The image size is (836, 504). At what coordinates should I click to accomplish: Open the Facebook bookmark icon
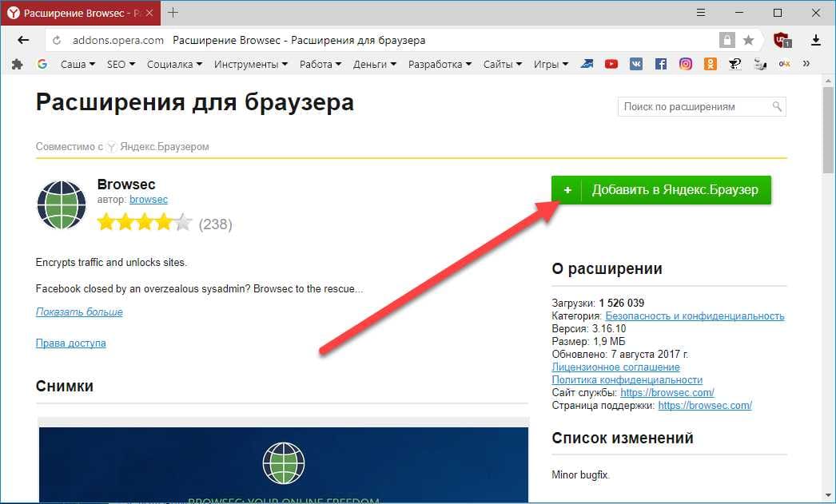661,64
